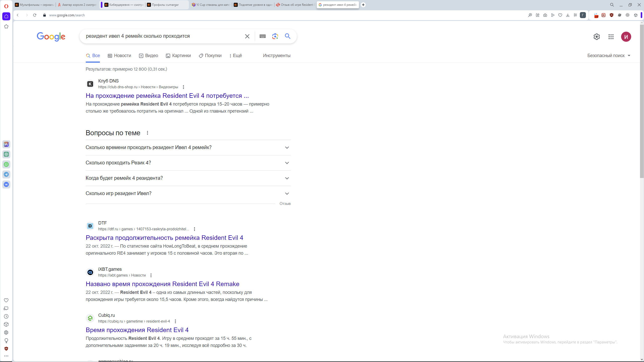Open the Opera player triangle icon
This screenshot has height=362, width=644.
(x=553, y=15)
